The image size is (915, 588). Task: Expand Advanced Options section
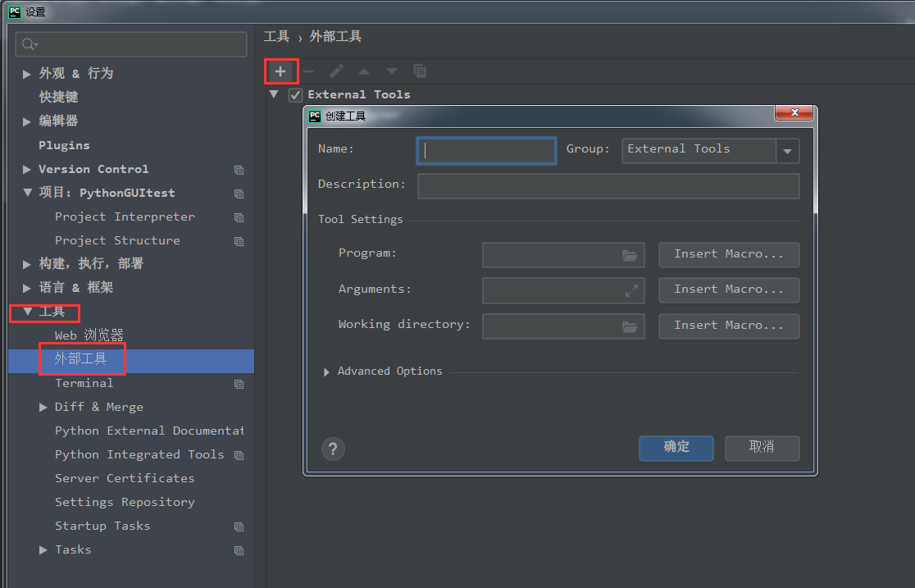[x=327, y=371]
